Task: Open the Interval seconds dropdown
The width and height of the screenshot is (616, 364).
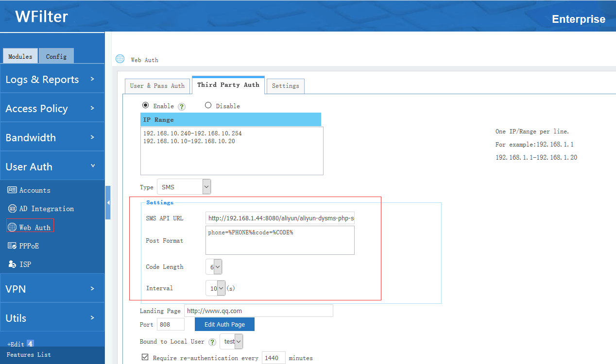Action: tap(216, 288)
